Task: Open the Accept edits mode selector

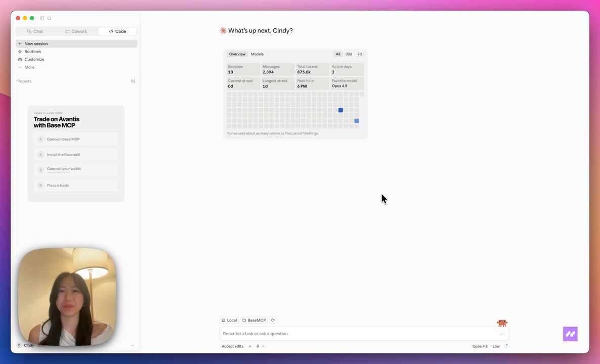Action: (232, 346)
